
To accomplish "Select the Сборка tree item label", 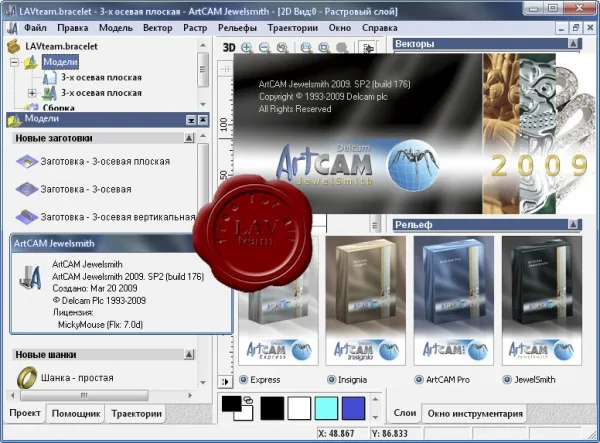I will pyautogui.click(x=59, y=108).
